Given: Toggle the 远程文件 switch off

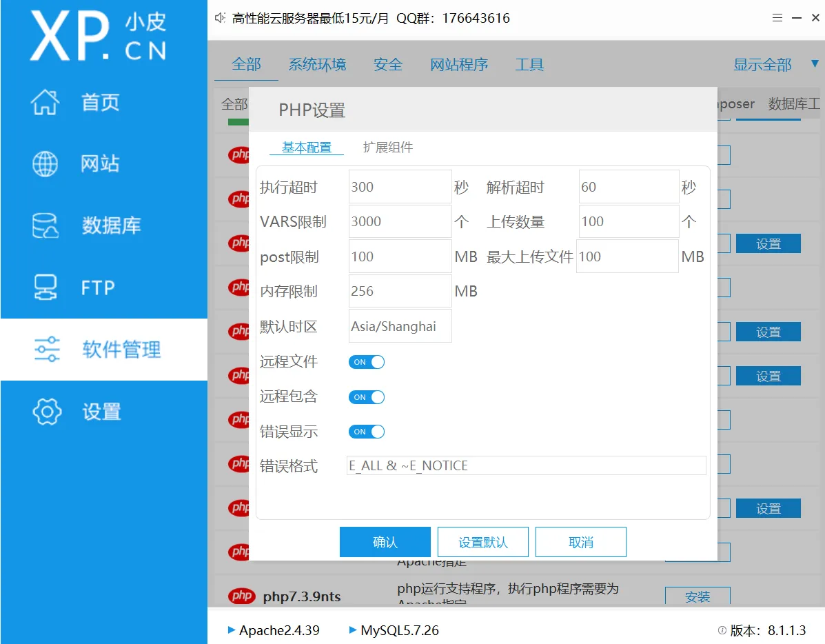Looking at the screenshot, I should click(366, 362).
